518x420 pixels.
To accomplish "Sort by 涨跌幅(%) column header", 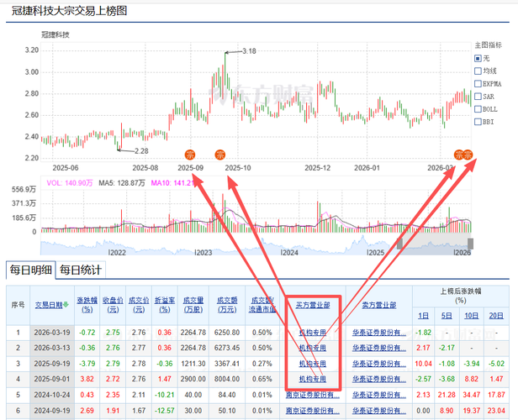I will 87,305.
